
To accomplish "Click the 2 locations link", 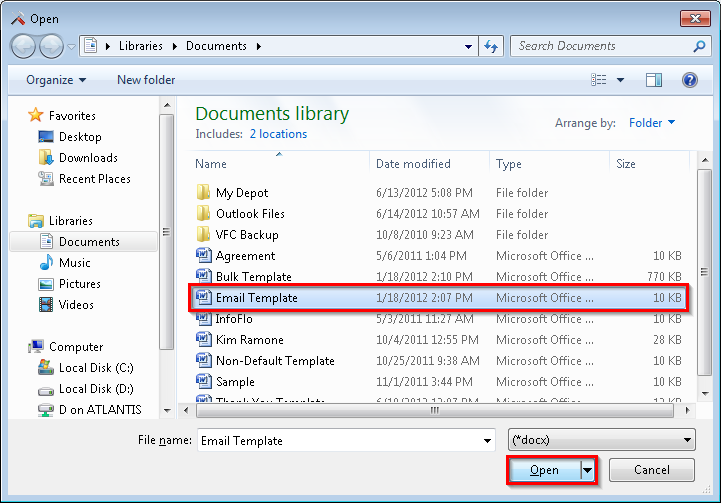I will (x=278, y=134).
